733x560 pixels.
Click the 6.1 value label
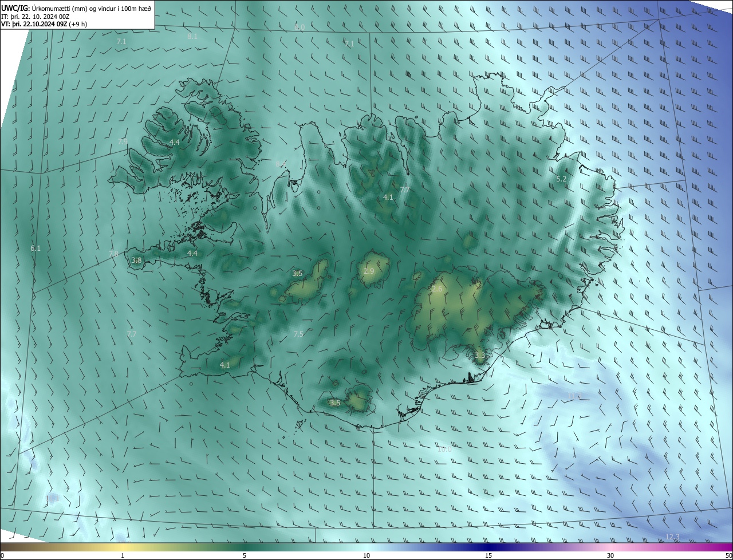tap(36, 249)
